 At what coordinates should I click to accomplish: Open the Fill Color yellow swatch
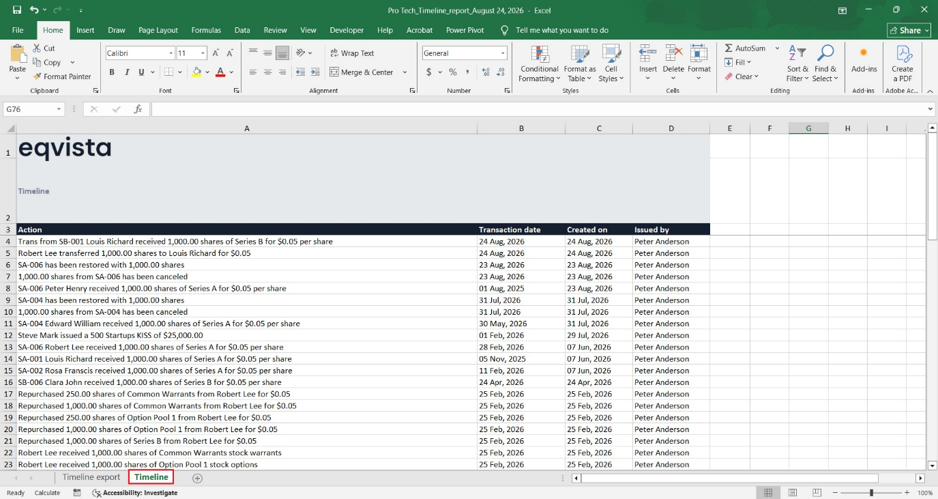click(x=196, y=72)
